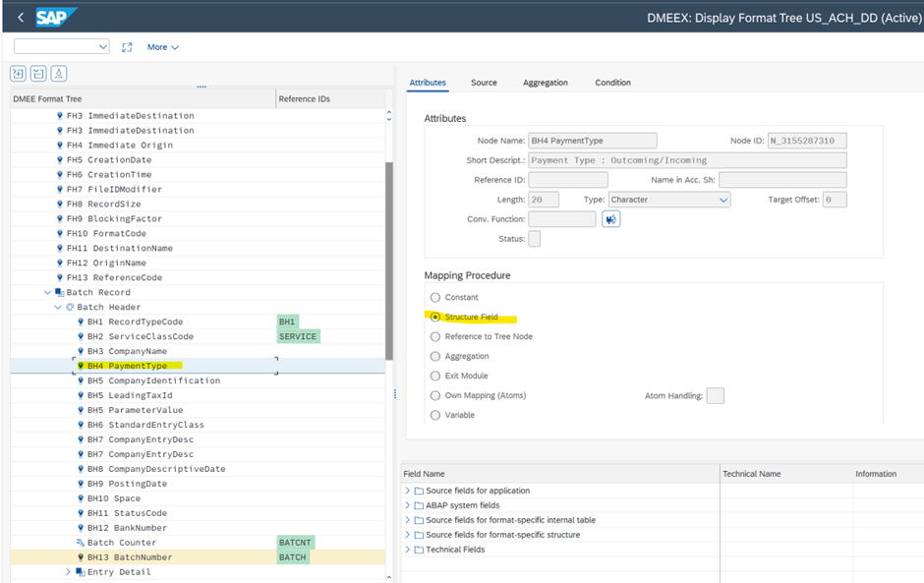924x583 pixels.
Task: Select the Constant mapping procedure
Action: [435, 297]
